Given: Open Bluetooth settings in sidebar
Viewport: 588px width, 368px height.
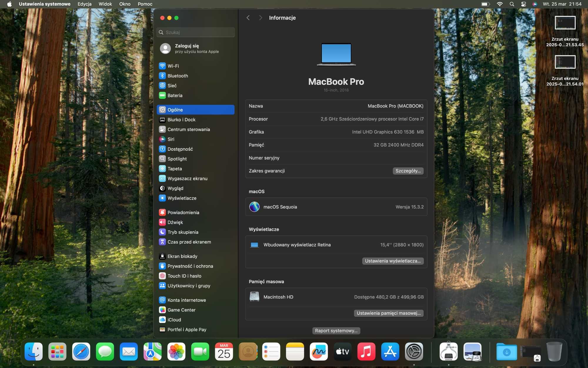Looking at the screenshot, I should click(196, 76).
